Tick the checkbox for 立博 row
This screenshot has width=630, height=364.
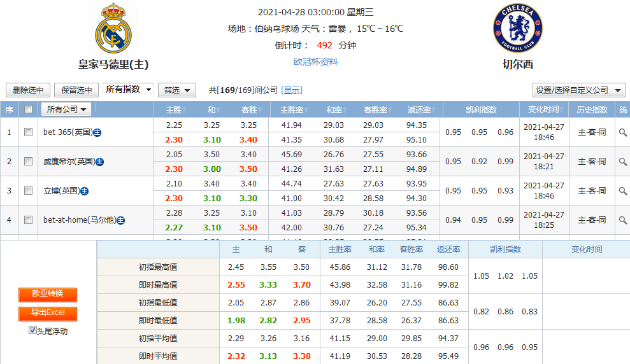(28, 191)
